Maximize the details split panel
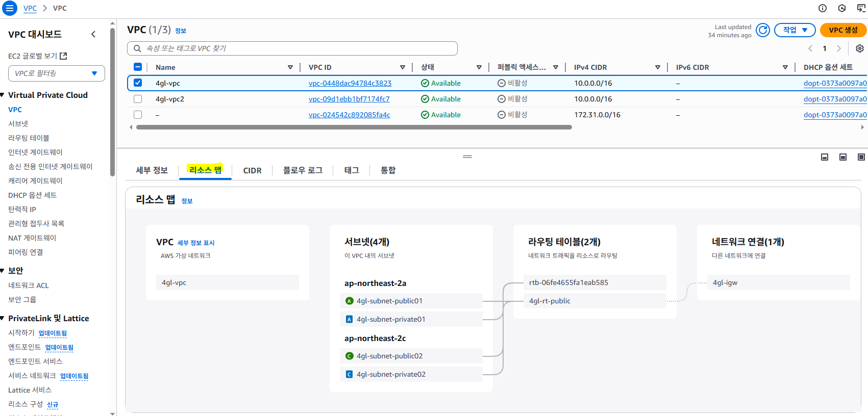Image resolution: width=868 pixels, height=416 pixels. coord(861,157)
